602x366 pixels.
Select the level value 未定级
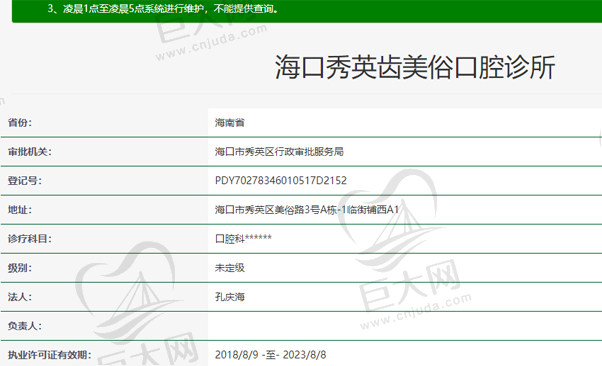pyautogui.click(x=230, y=268)
